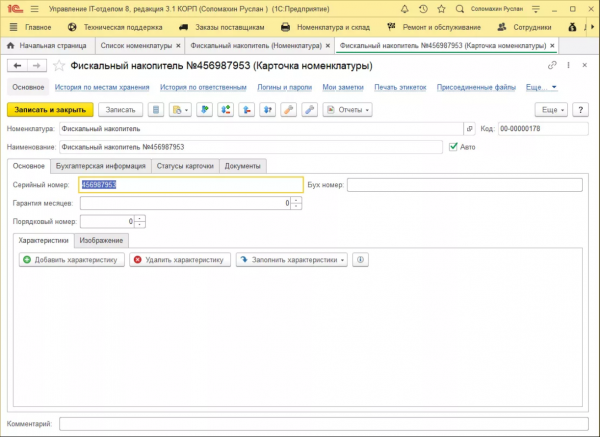Open the search magnifier in the title bar
This screenshot has height=437, width=600.
tap(460, 9)
